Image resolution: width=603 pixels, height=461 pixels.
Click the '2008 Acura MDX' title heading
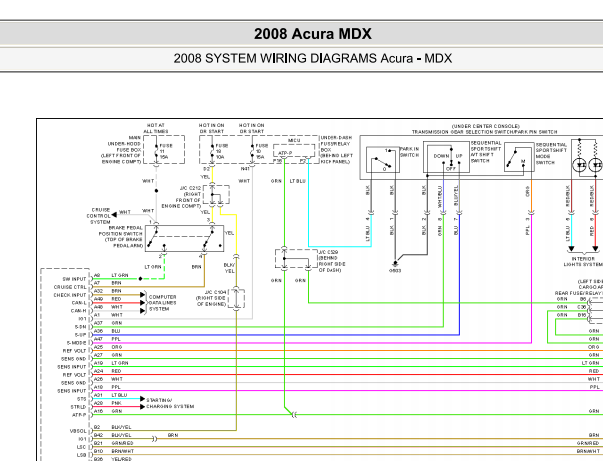coord(313,34)
